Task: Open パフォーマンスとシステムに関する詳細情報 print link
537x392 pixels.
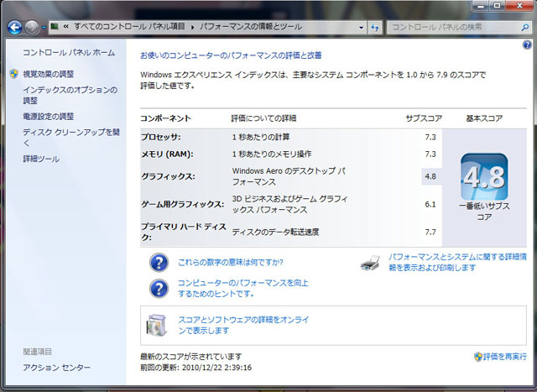Action: pos(457,262)
